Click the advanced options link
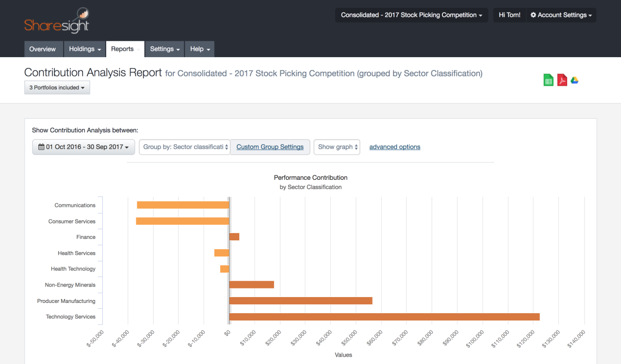 point(395,147)
